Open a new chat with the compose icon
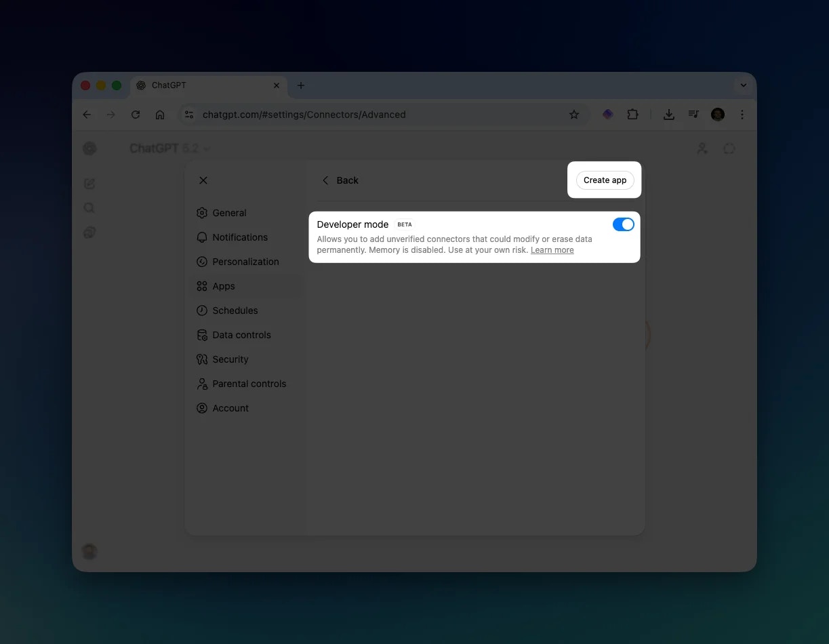Viewport: 829px width, 644px height. tap(89, 183)
